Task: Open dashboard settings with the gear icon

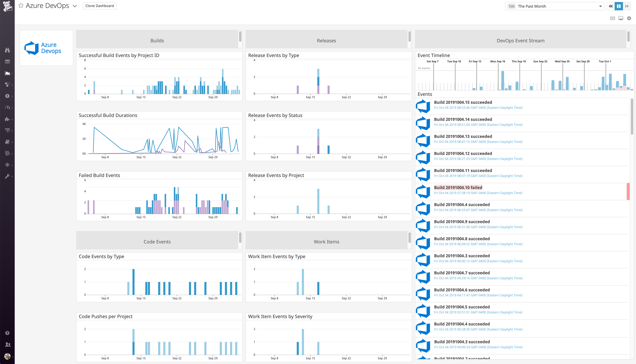Action: tap(629, 18)
